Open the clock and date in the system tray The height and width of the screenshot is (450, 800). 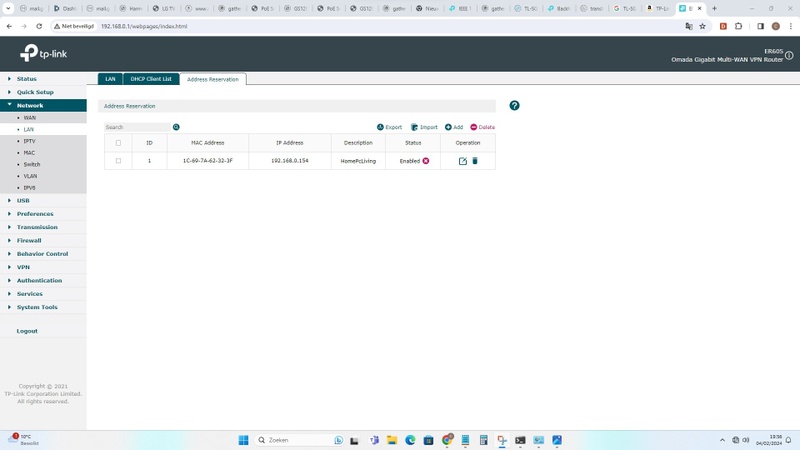769,440
